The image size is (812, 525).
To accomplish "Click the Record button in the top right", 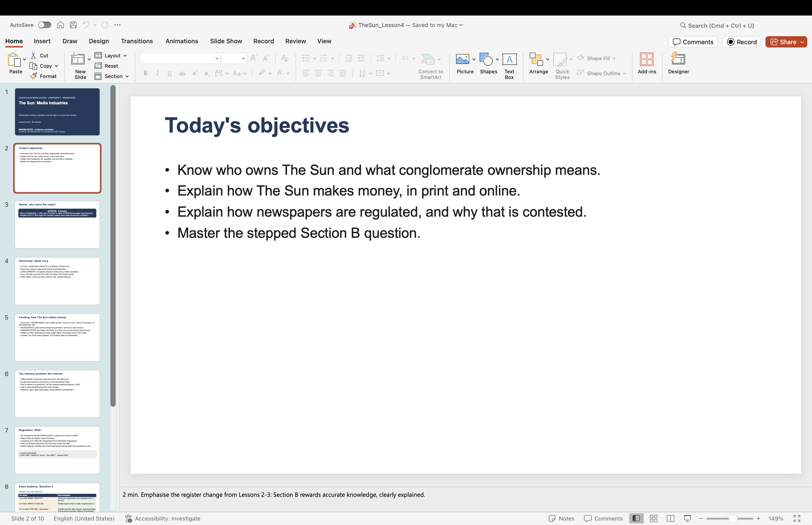I will [742, 42].
